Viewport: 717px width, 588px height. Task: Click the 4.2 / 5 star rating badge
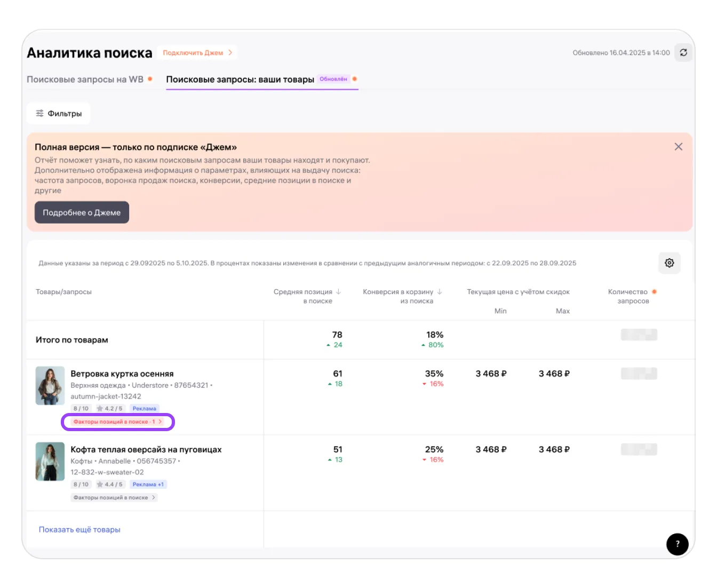coord(110,409)
